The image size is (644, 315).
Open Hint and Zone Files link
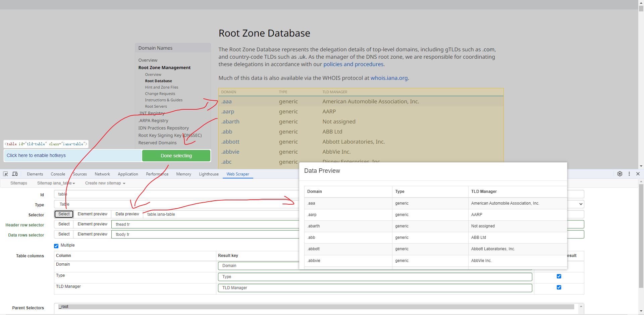(162, 87)
